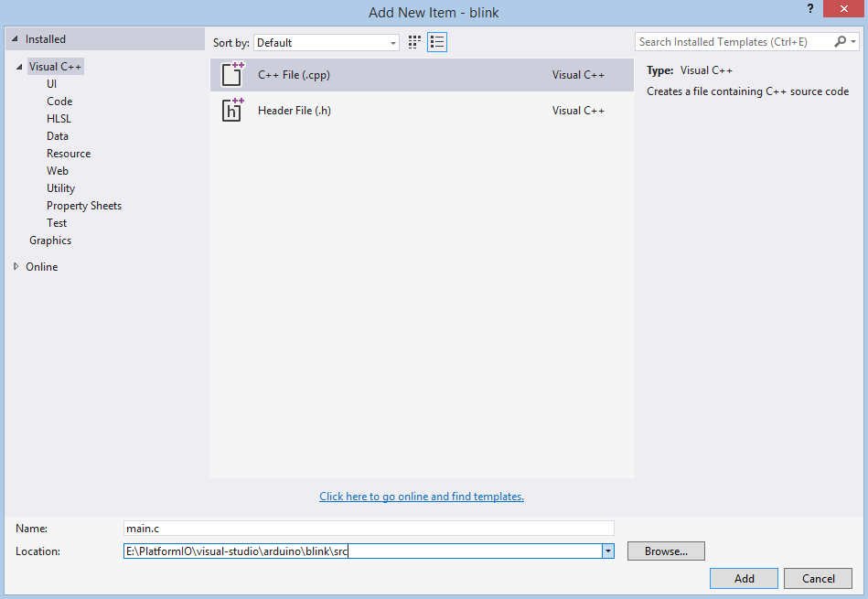Viewport: 868px width, 599px height.
Task: Switch to small icons list view
Action: coord(437,42)
